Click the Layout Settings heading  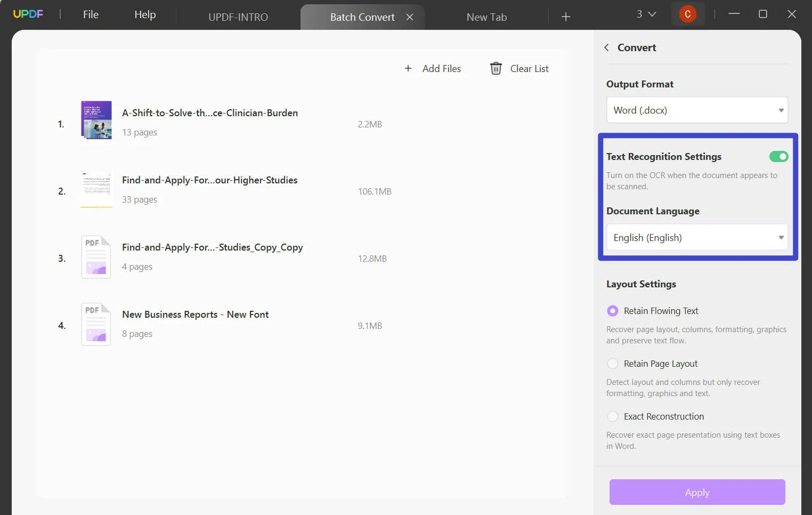pyautogui.click(x=641, y=284)
